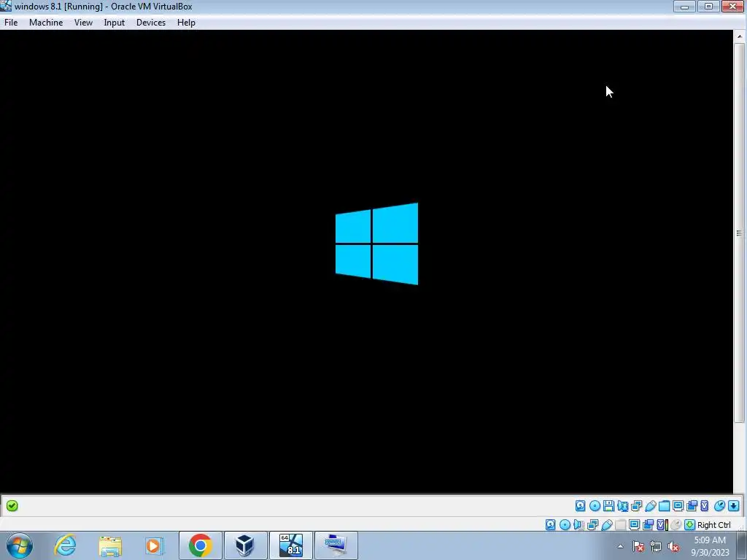Open the keyboard and monitor app in the taskbar
Image resolution: width=747 pixels, height=560 pixels.
coord(336,545)
